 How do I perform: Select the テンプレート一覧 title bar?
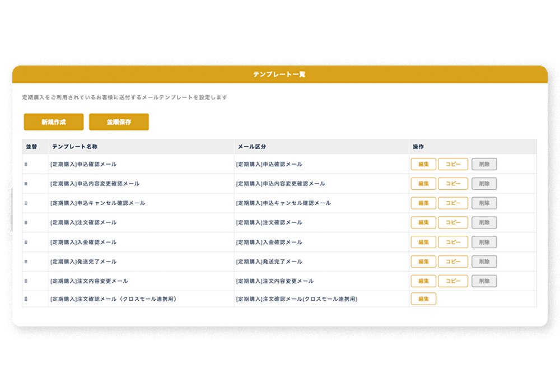pos(279,74)
